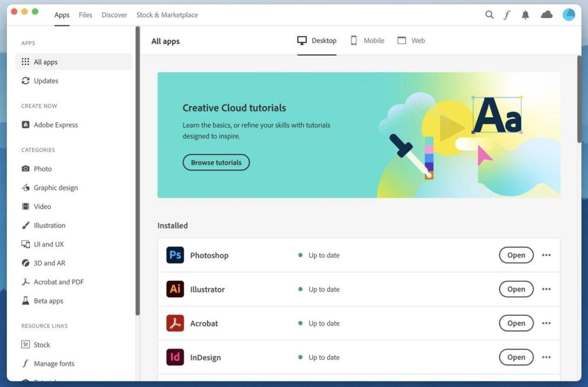Click the Creative Cloud tutorials heading

pyautogui.click(x=234, y=108)
